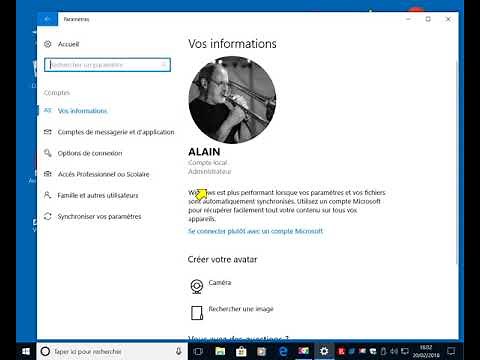The image size is (480, 360).
Task: Click the back arrow in Paramètres window
Action: [47, 19]
